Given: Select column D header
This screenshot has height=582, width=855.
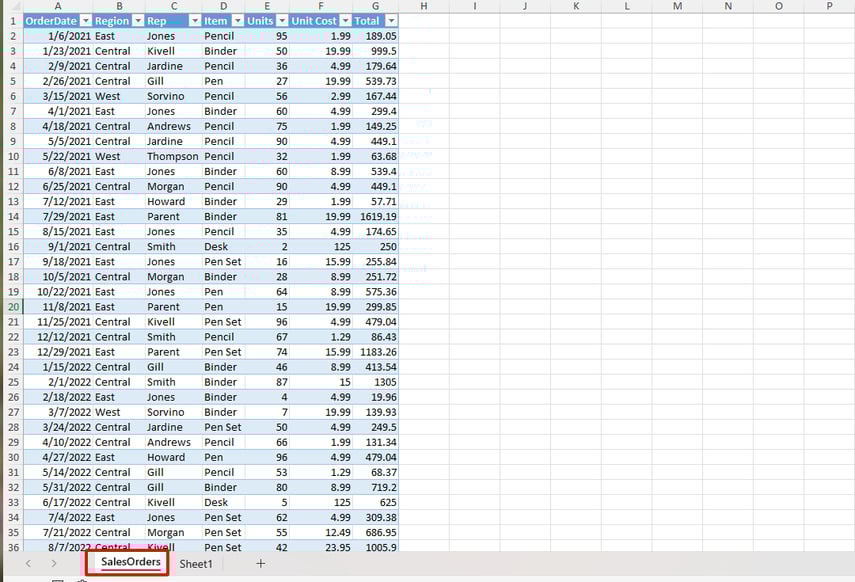Looking at the screenshot, I should point(224,6).
